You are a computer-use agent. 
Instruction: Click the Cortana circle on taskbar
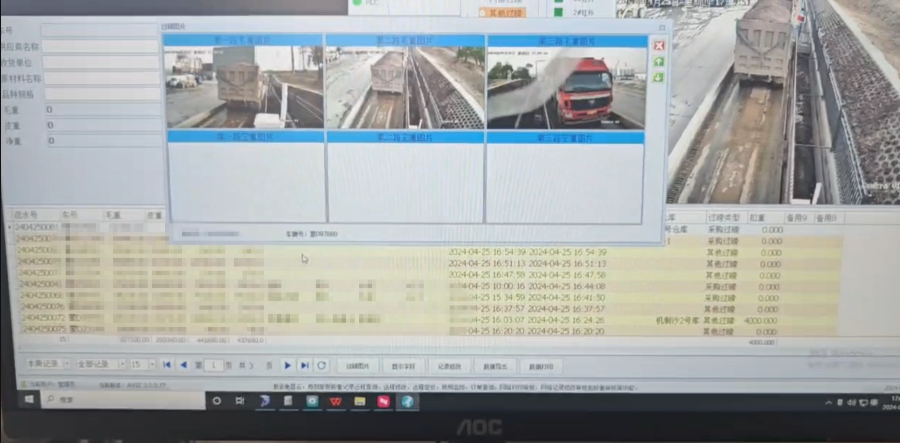pyautogui.click(x=216, y=401)
